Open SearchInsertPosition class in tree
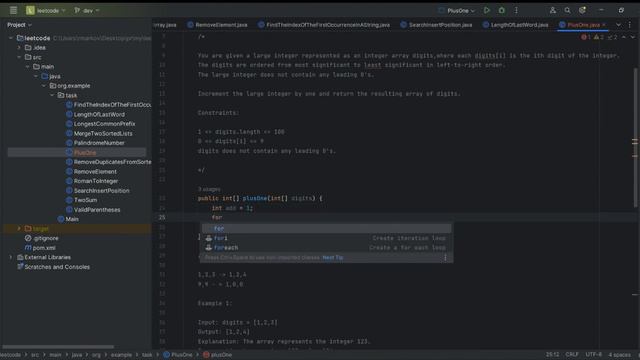640x360 pixels. click(98, 191)
